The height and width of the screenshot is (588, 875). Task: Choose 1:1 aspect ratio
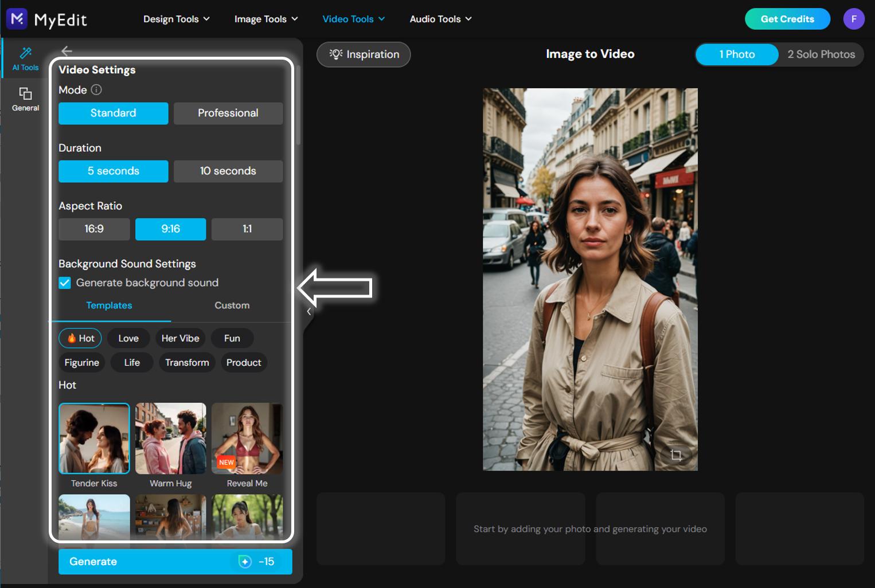pos(247,229)
